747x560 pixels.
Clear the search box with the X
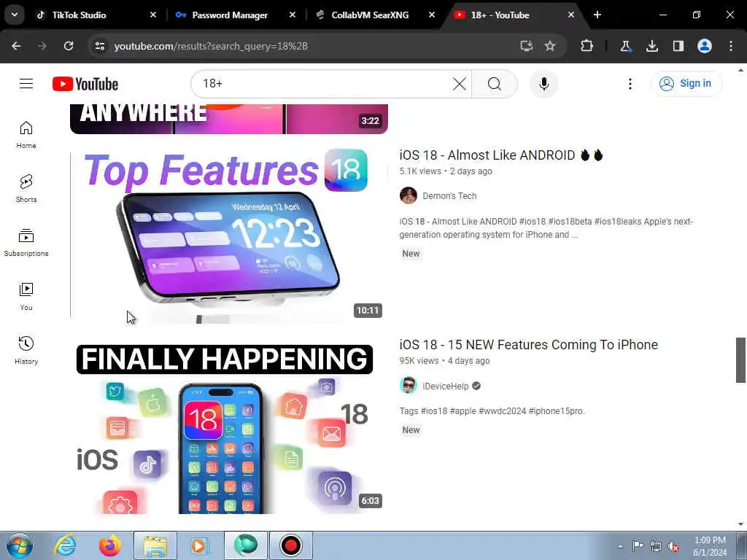click(x=460, y=84)
